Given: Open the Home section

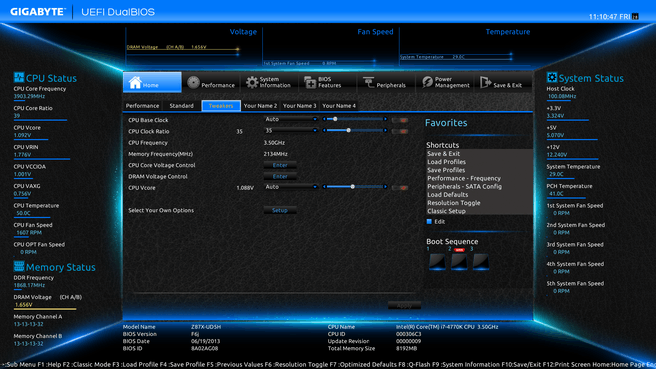Looking at the screenshot, I should tap(152, 82).
